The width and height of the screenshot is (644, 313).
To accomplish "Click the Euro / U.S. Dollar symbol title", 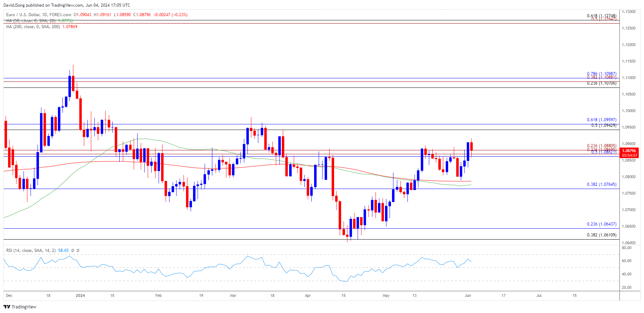I will 39,15.
